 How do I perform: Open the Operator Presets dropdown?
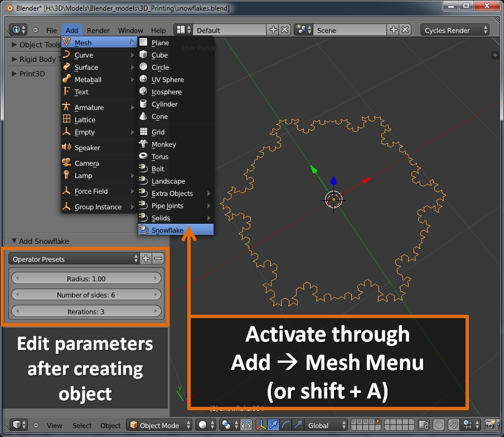pyautogui.click(x=74, y=259)
